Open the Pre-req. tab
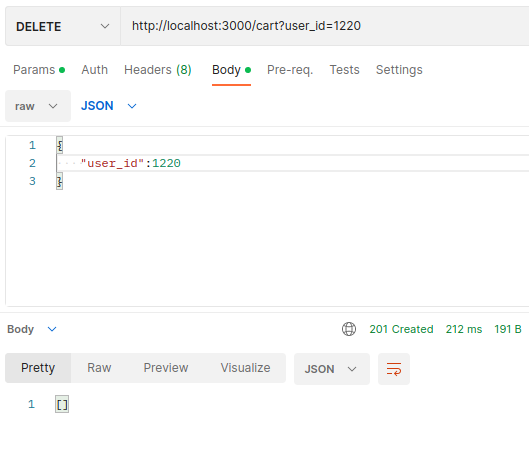Screen dimensions: 529x467 tap(290, 70)
